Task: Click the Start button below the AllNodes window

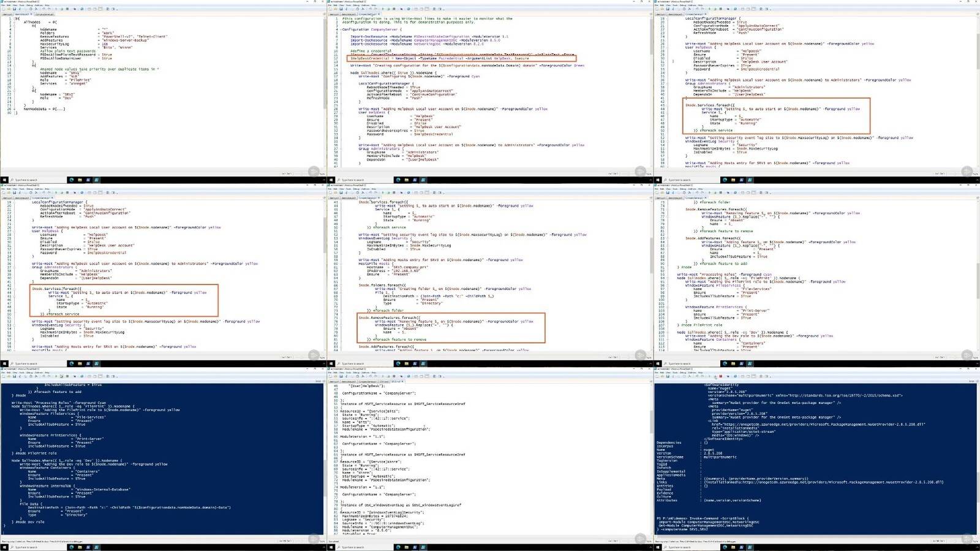Action: click(x=4, y=180)
